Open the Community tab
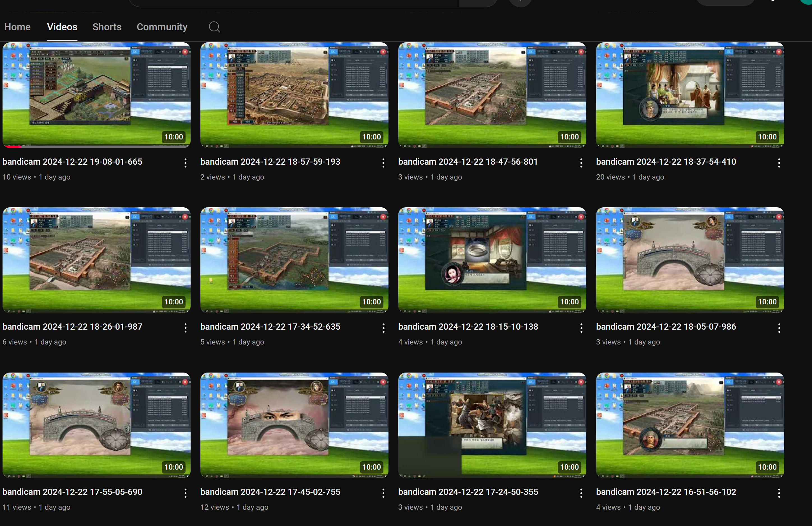The image size is (812, 526). pos(162,27)
